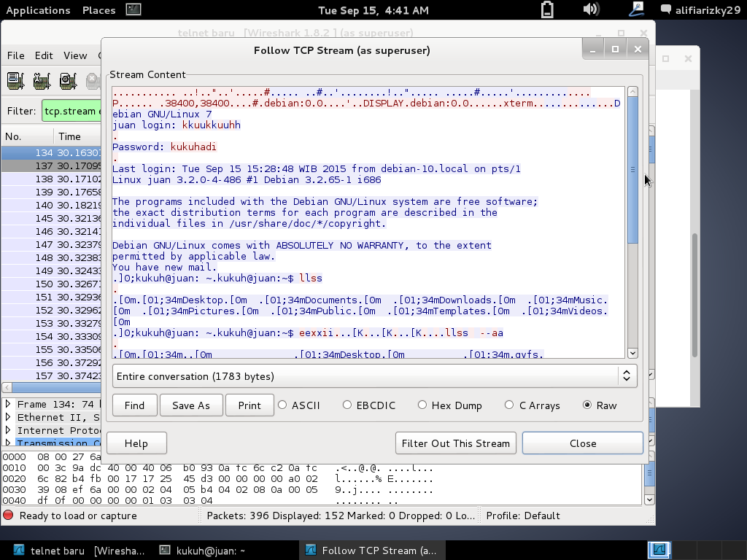This screenshot has height=560, width=747.
Task: Click the Find button
Action: click(134, 405)
